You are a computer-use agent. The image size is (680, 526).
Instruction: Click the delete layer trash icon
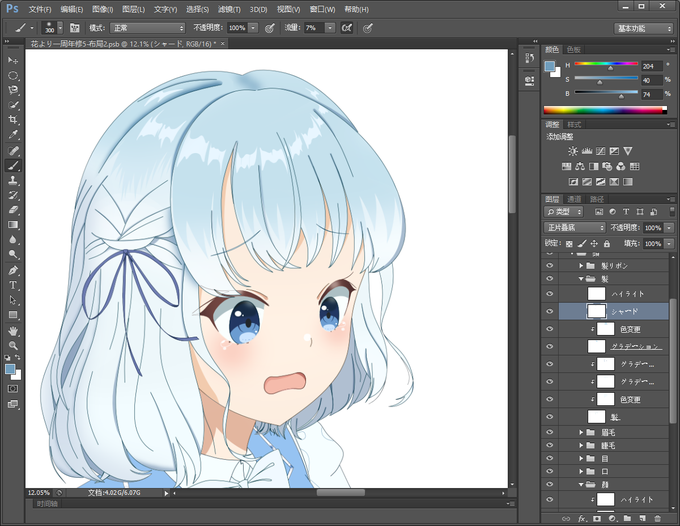tap(657, 519)
